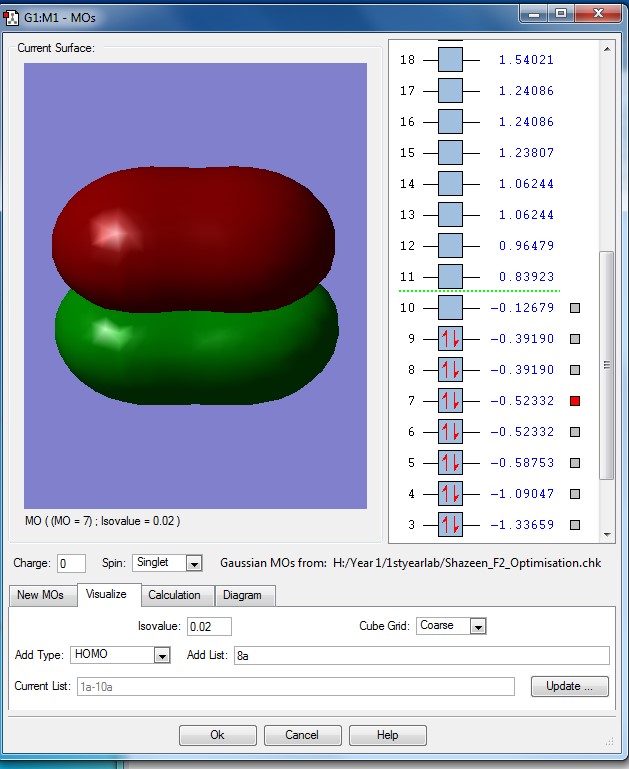Click the red lobe of the MO surface
Viewport: 629px width, 769px height.
[x=194, y=238]
